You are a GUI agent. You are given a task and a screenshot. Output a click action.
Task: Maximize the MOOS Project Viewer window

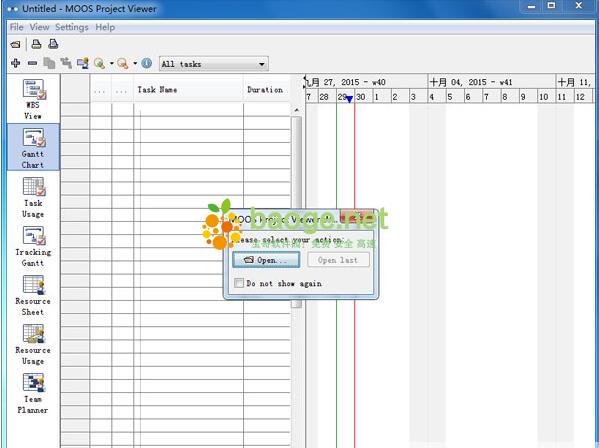click(x=551, y=6)
